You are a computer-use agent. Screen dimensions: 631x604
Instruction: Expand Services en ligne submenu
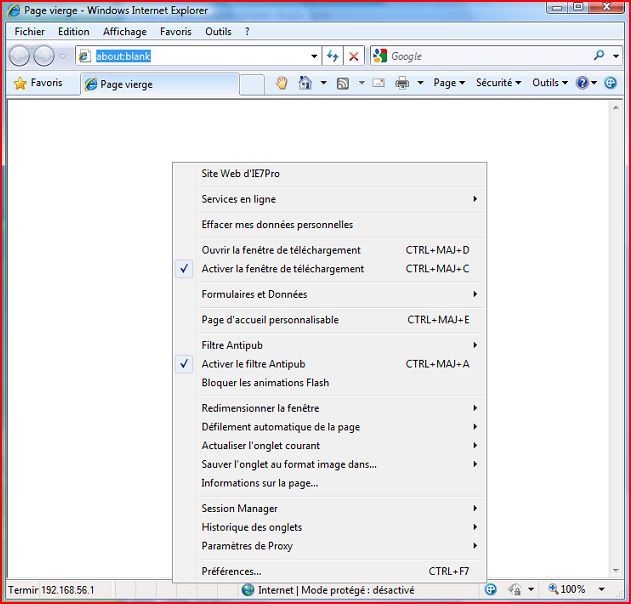(x=330, y=199)
